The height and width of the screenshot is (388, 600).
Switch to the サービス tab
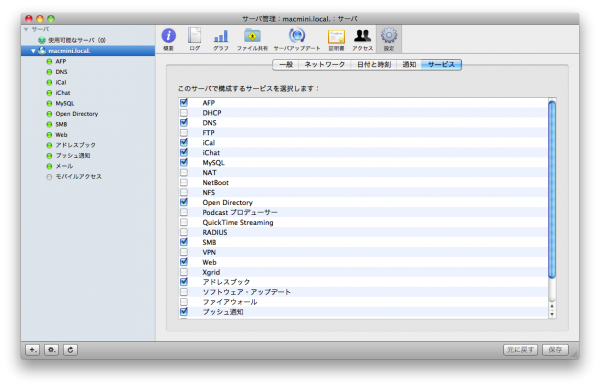tap(441, 64)
